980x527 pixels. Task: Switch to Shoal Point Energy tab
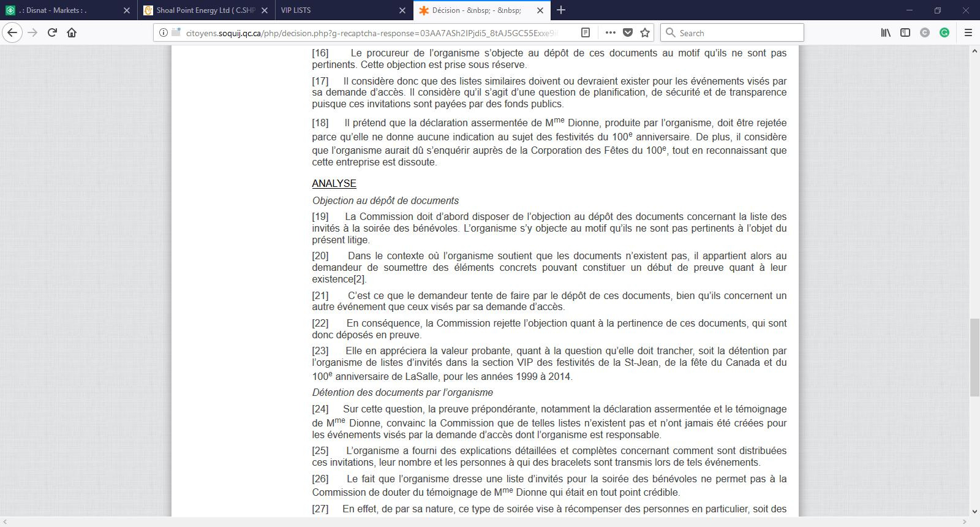[205, 10]
